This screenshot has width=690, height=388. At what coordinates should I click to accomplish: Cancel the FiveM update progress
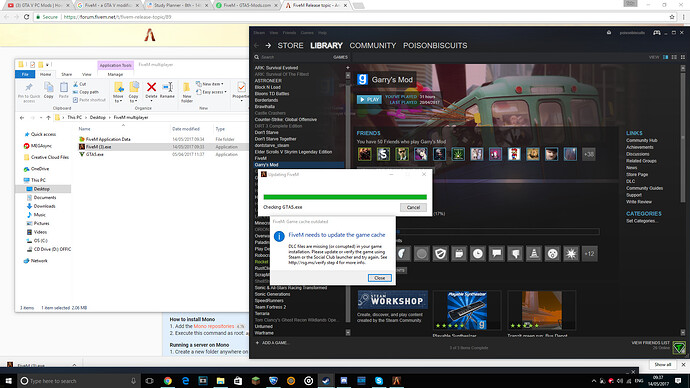(x=413, y=207)
